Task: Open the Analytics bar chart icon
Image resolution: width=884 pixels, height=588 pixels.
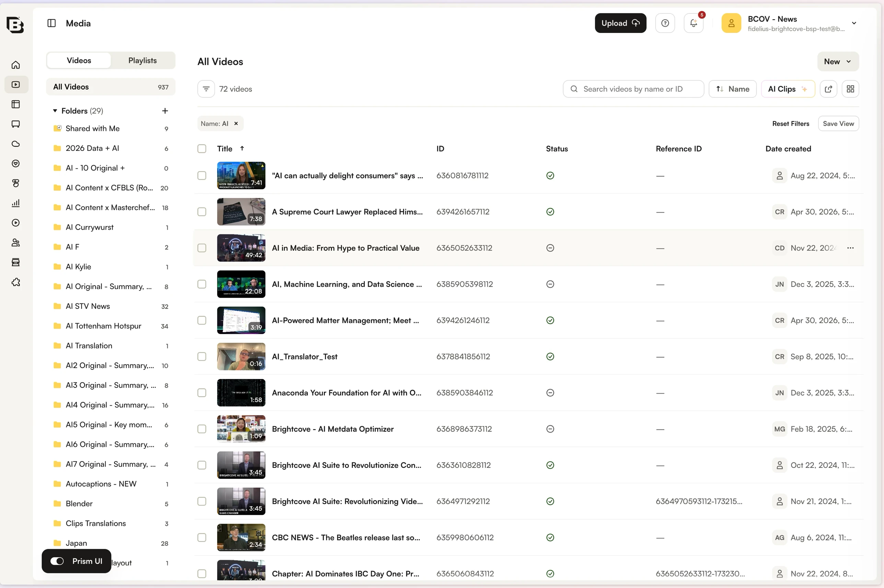Action: (x=16, y=203)
